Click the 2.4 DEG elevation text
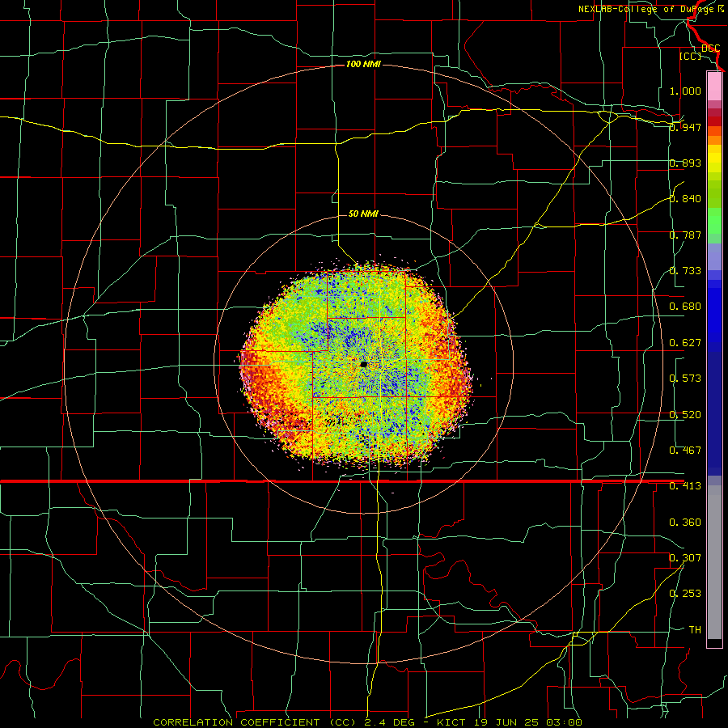 [388, 722]
